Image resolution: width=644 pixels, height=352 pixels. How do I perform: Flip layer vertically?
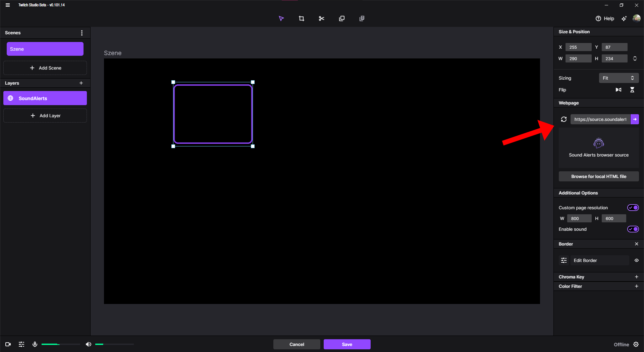coord(632,90)
